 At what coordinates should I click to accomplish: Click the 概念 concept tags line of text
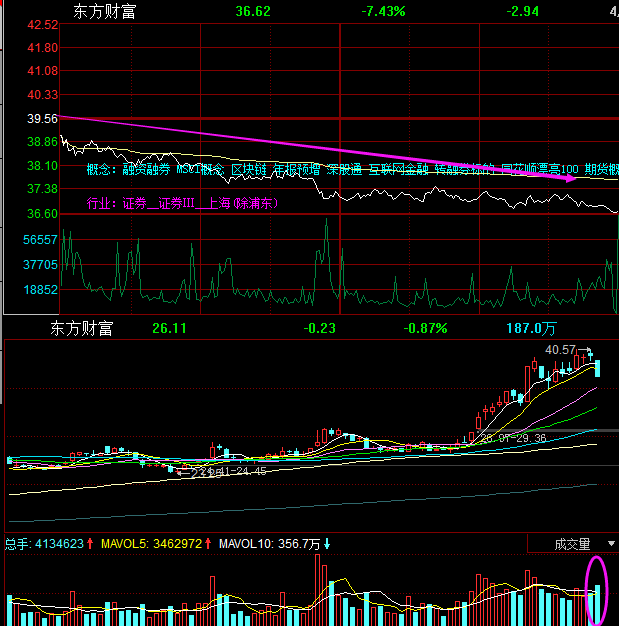pos(353,169)
